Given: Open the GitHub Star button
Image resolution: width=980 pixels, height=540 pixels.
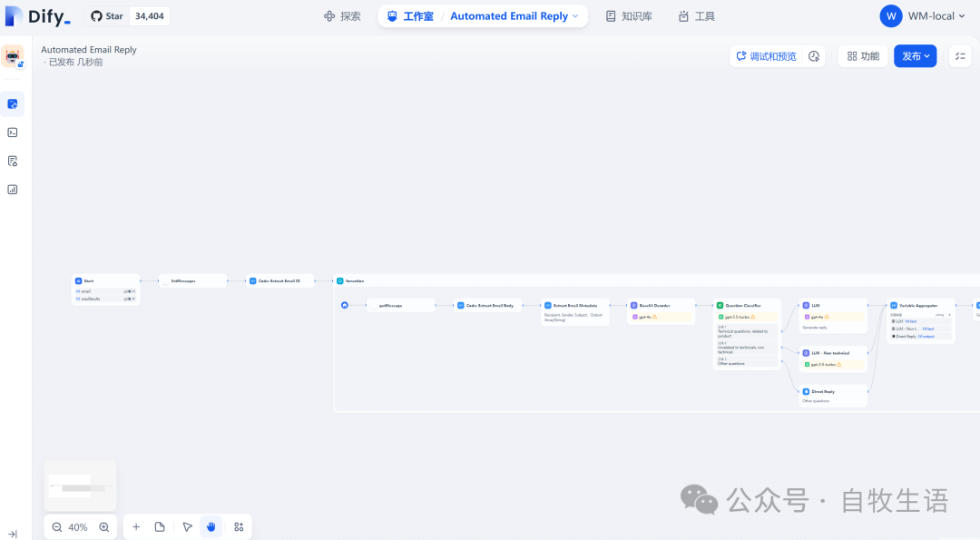Looking at the screenshot, I should (x=107, y=16).
